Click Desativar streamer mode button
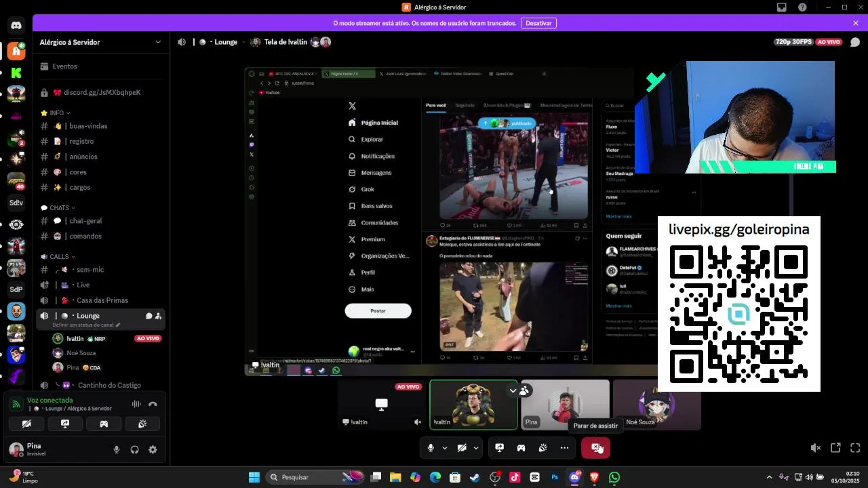The height and width of the screenshot is (488, 868). point(538,23)
